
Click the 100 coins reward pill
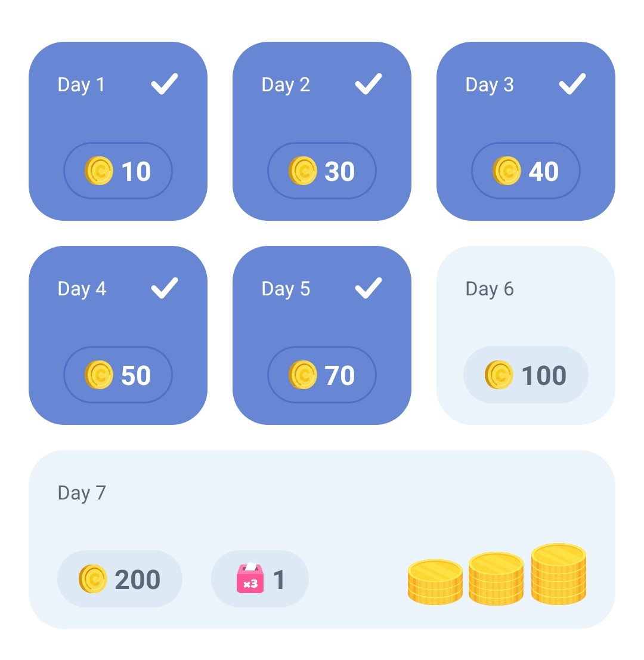coord(526,375)
